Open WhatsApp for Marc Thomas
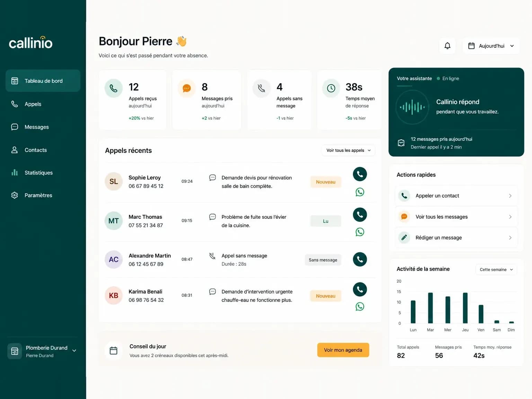The height and width of the screenshot is (399, 532). point(360,232)
